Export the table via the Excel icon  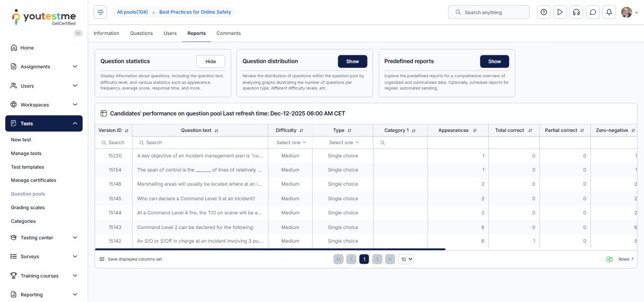[x=609, y=259]
